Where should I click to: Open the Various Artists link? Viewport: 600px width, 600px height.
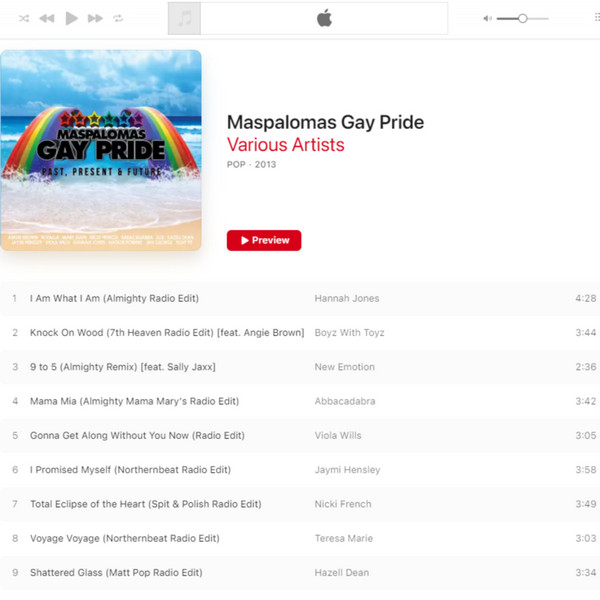coord(285,145)
